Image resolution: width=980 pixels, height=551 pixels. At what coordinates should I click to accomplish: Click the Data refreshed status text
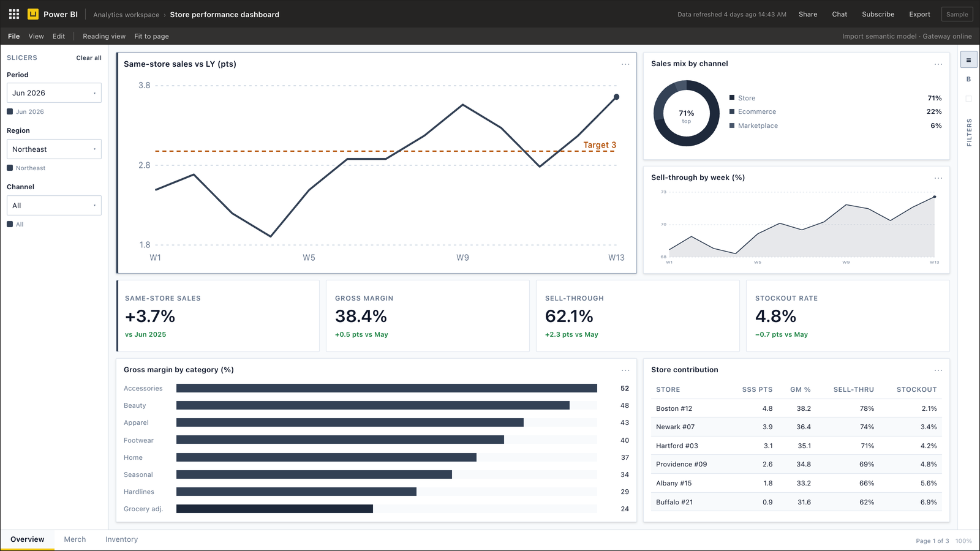(x=732, y=15)
